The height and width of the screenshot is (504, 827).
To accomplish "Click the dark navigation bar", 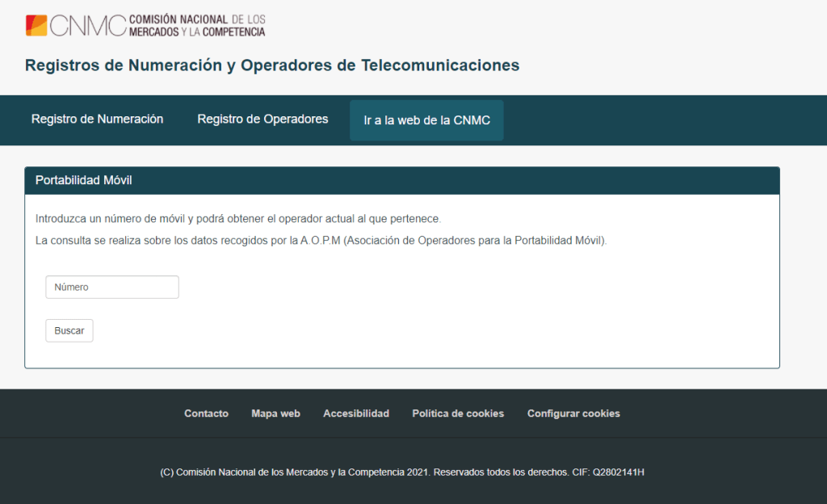I will [646, 120].
